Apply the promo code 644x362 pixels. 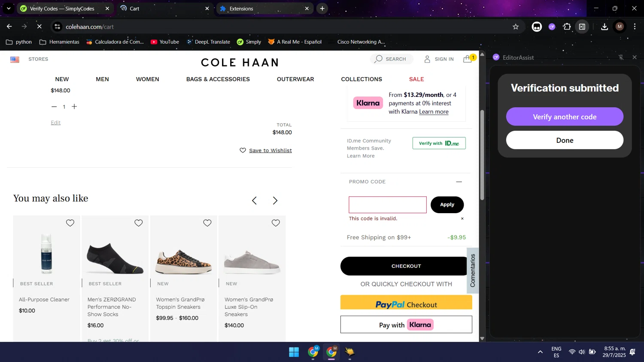click(x=447, y=205)
